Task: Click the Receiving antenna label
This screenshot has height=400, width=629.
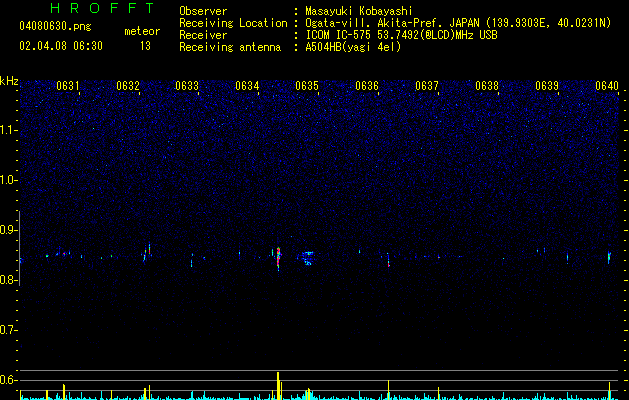Action: (x=230, y=47)
